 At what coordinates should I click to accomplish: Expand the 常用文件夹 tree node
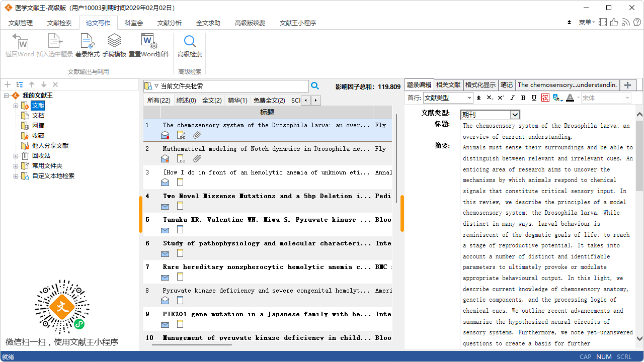point(16,166)
